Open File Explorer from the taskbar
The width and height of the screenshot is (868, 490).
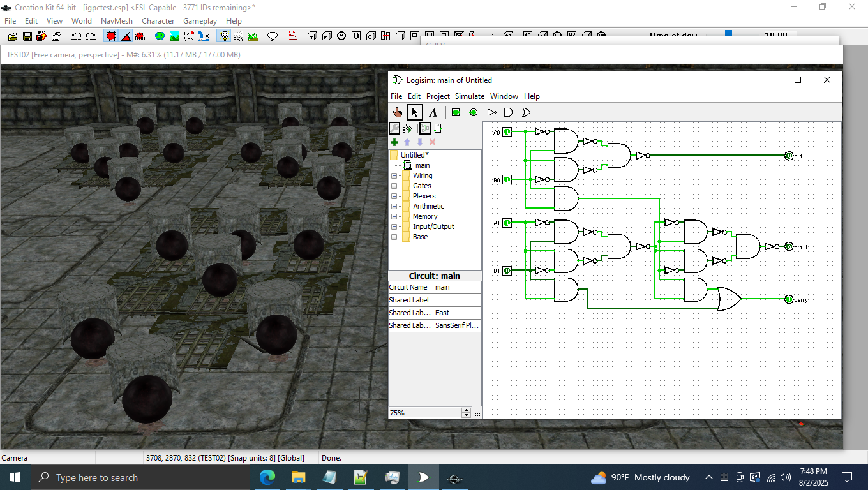click(298, 477)
